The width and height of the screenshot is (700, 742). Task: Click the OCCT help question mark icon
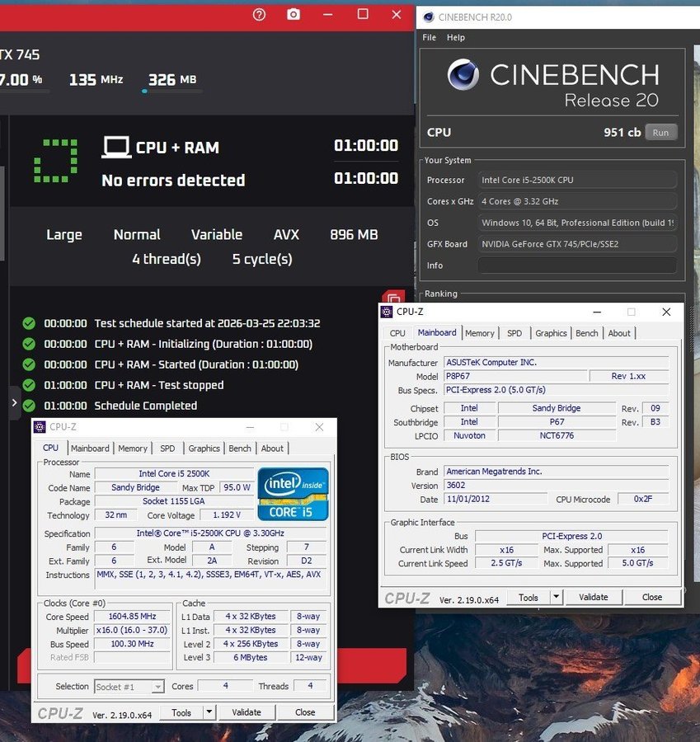coord(260,14)
